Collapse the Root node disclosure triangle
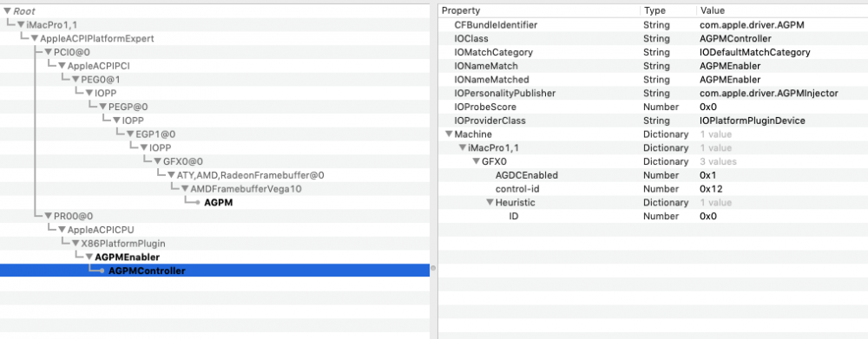Image resolution: width=868 pixels, height=339 pixels. click(7, 11)
